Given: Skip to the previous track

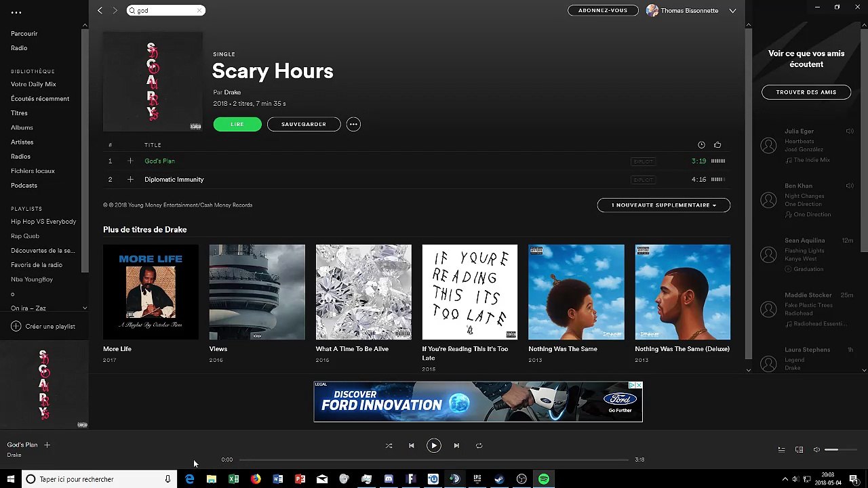Looking at the screenshot, I should click(x=411, y=445).
